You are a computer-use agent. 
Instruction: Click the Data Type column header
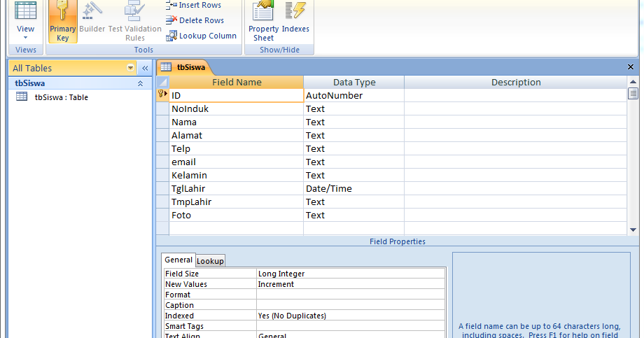point(354,82)
